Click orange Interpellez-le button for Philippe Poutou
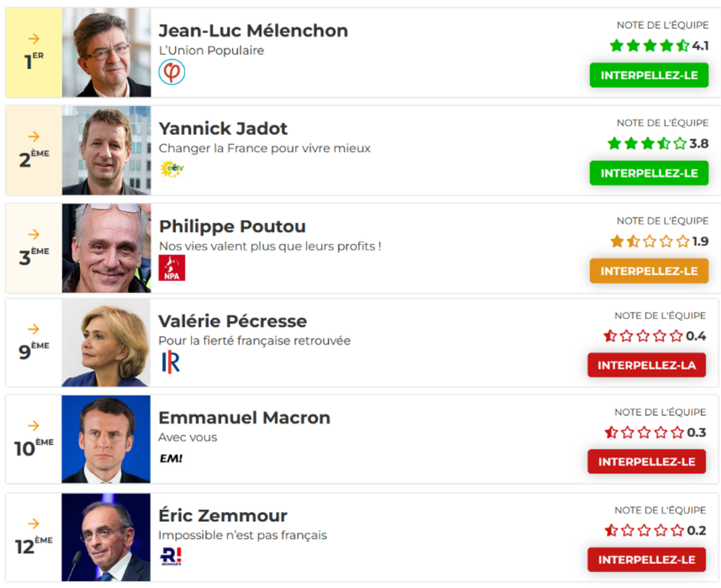 [x=649, y=271]
